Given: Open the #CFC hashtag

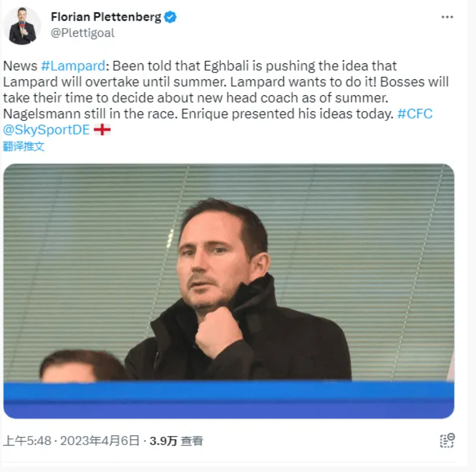Looking at the screenshot, I should 415,114.
